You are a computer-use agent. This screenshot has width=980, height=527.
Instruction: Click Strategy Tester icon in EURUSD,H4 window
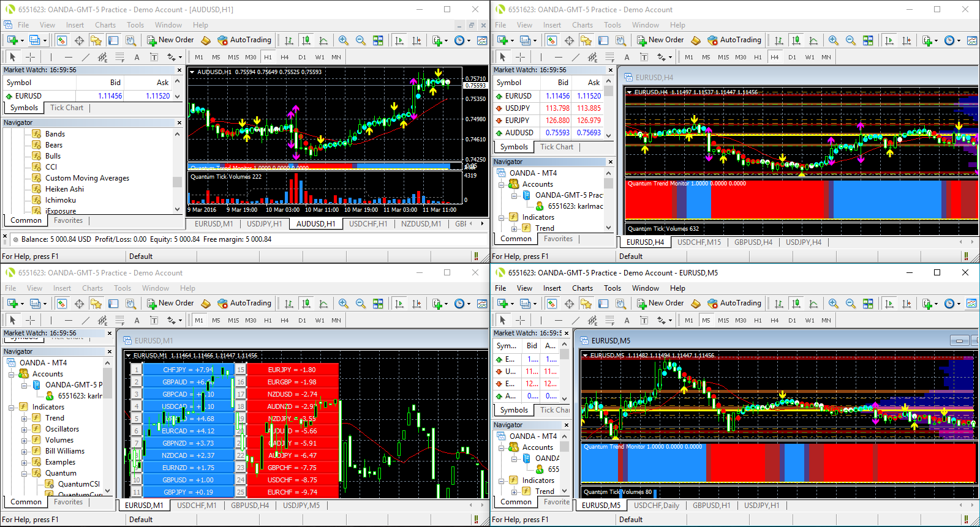[620, 40]
